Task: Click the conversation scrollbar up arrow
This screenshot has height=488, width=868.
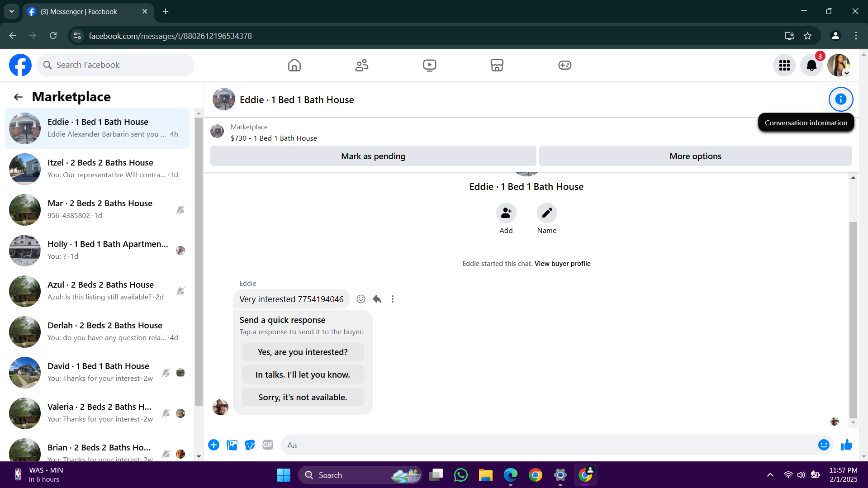Action: (853, 178)
